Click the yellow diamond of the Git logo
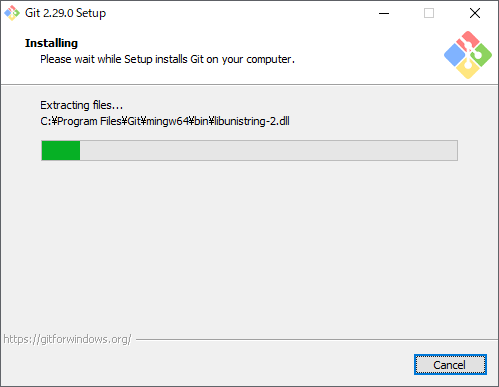The width and height of the screenshot is (499, 387). 468,69
